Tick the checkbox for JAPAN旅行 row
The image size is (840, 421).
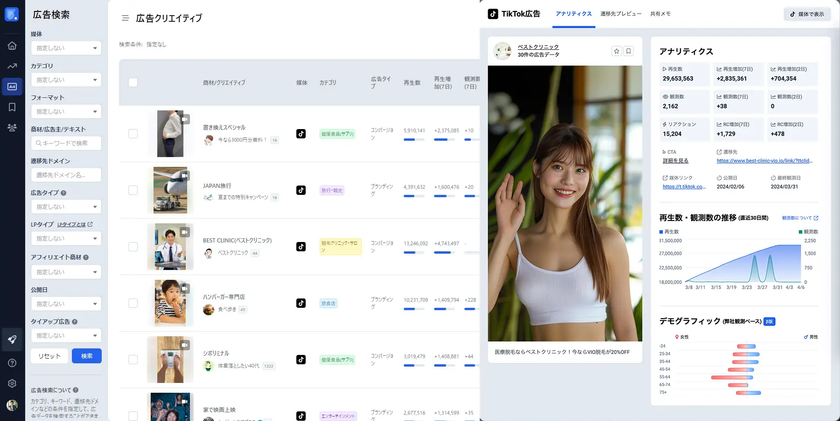(x=133, y=190)
